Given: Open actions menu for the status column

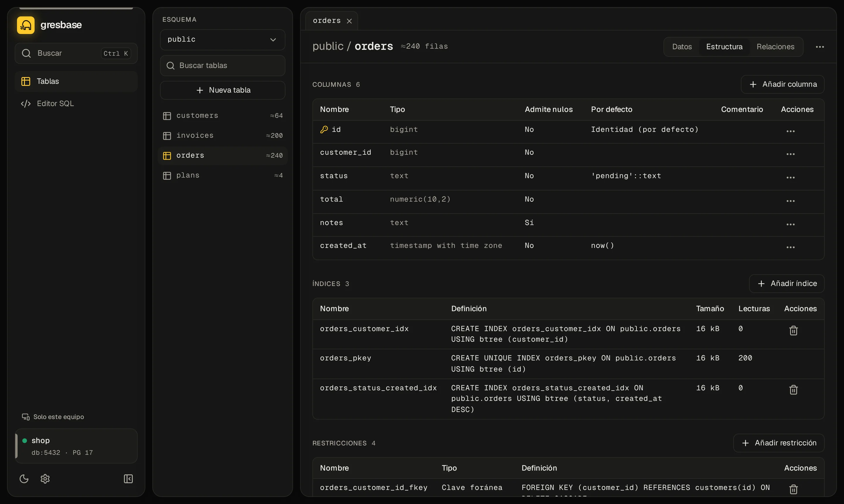Looking at the screenshot, I should pyautogui.click(x=791, y=178).
